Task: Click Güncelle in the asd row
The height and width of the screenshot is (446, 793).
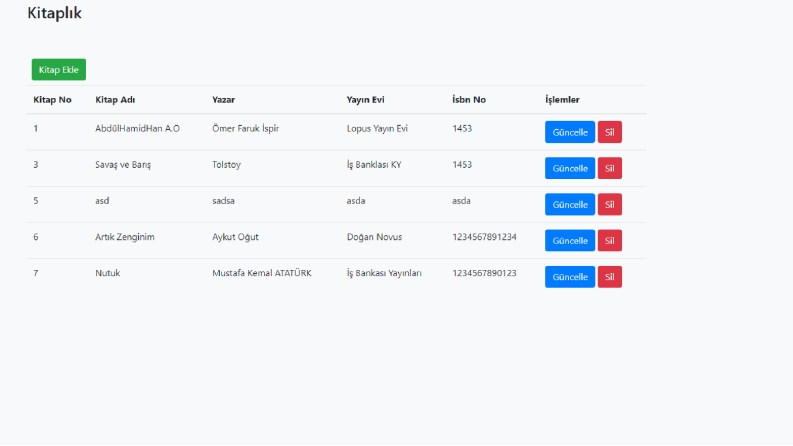Action: pos(570,205)
